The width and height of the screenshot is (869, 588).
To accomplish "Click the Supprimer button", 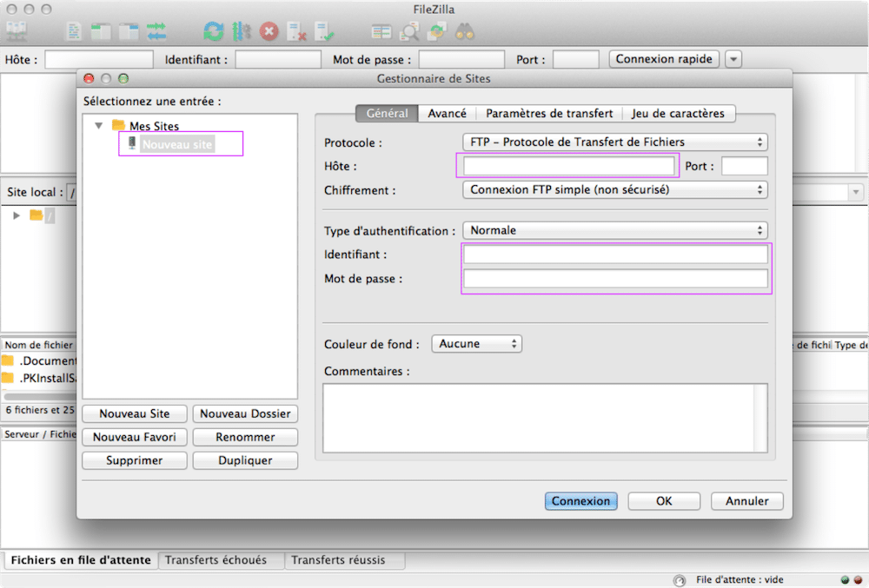I will click(x=135, y=460).
